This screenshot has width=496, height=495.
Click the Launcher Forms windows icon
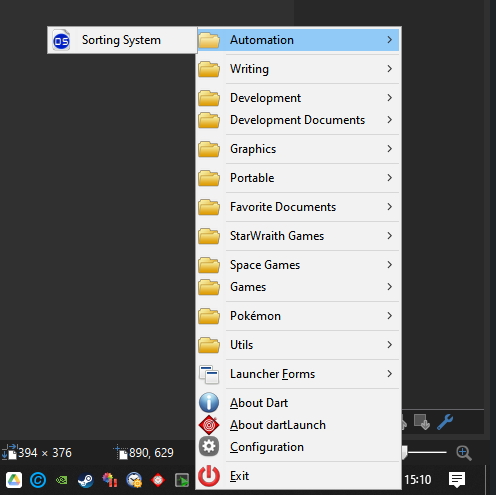click(209, 374)
